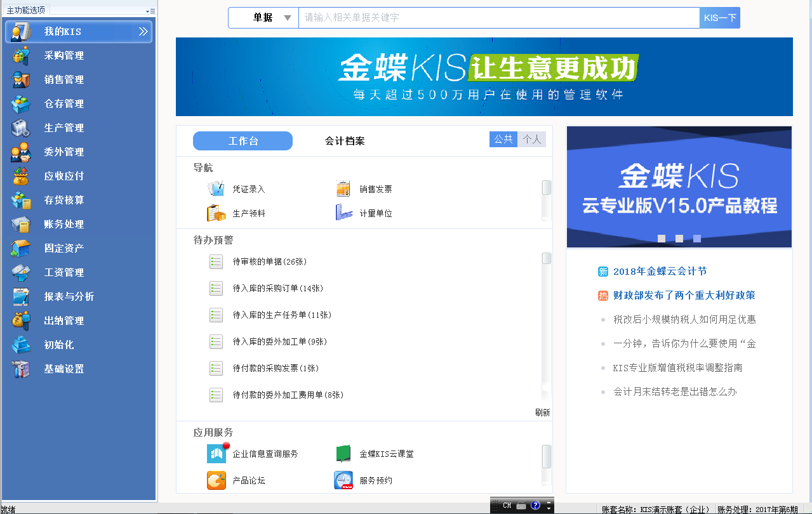Click the 采购管理 module icon
The image size is (812, 514).
[21, 55]
